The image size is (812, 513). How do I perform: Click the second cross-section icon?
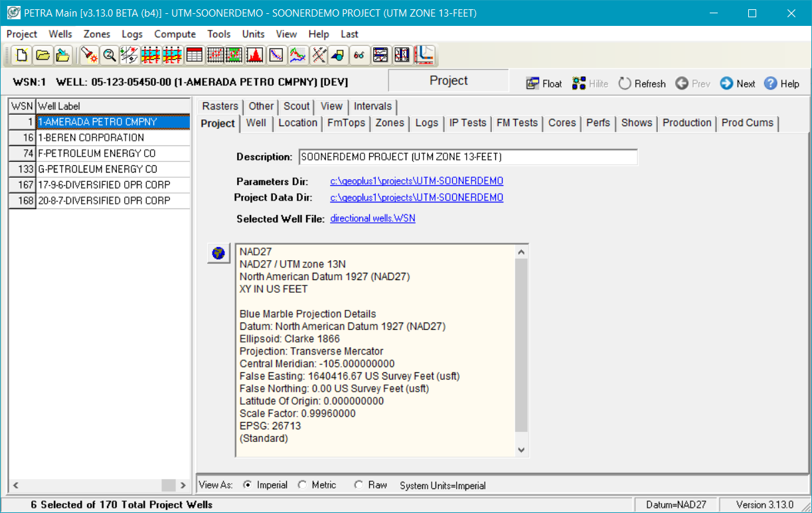point(172,55)
